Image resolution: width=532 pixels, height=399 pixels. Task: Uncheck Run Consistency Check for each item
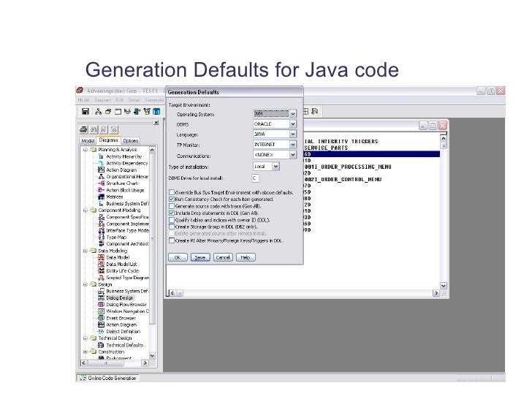(172, 199)
